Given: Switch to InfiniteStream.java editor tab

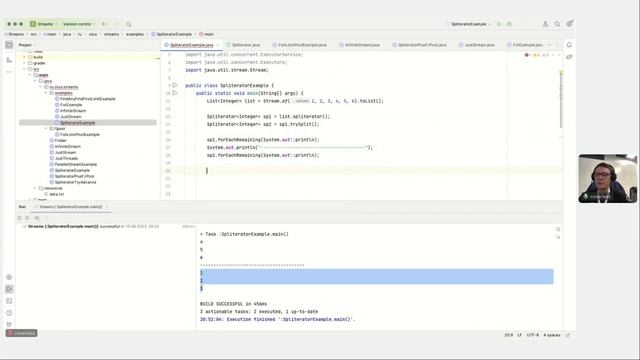Looking at the screenshot, I should coord(360,45).
